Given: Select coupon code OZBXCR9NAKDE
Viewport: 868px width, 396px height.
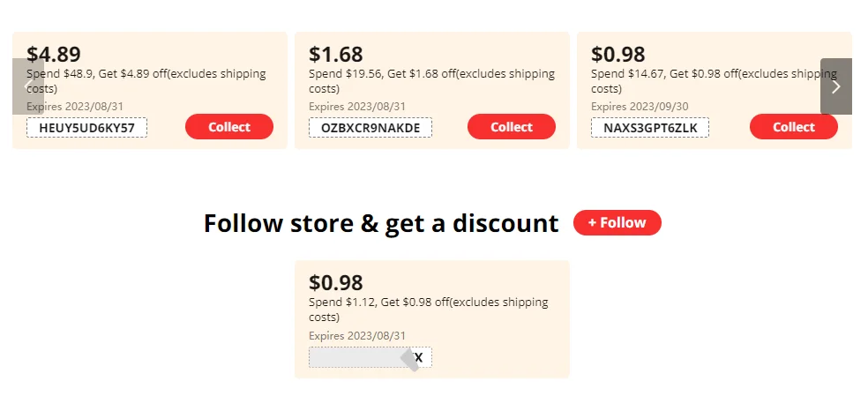Looking at the screenshot, I should coord(370,128).
